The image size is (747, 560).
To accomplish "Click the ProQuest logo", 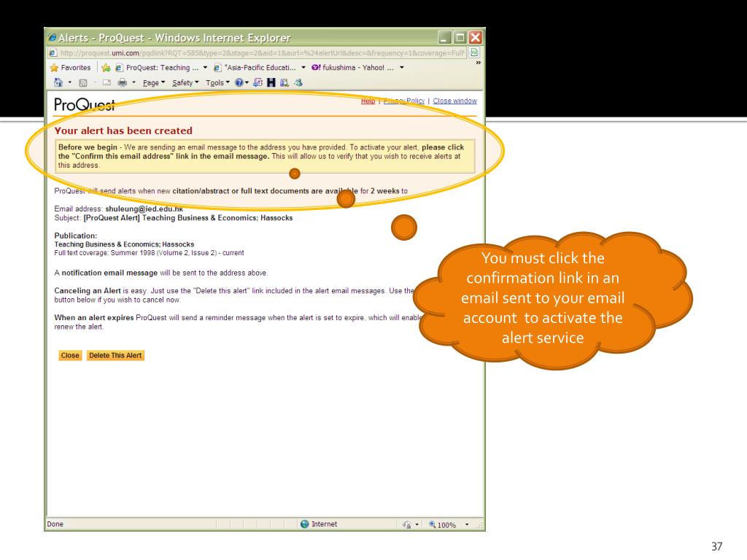I will point(85,104).
